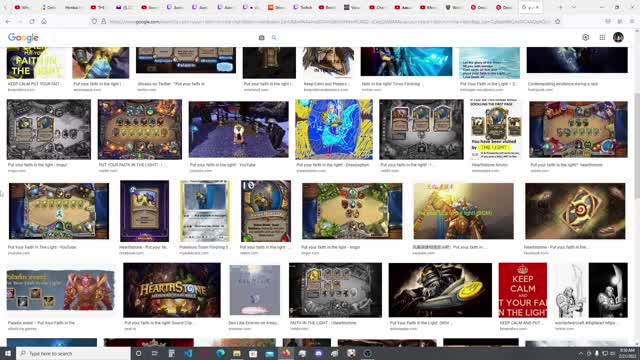Open Visual Studio Code from taskbar
The width and height of the screenshot is (640, 360).
click(188, 353)
